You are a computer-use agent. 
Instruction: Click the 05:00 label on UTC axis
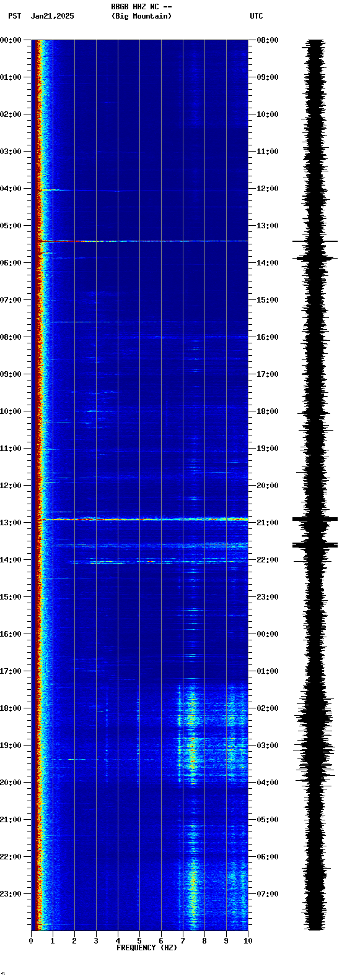[268, 820]
